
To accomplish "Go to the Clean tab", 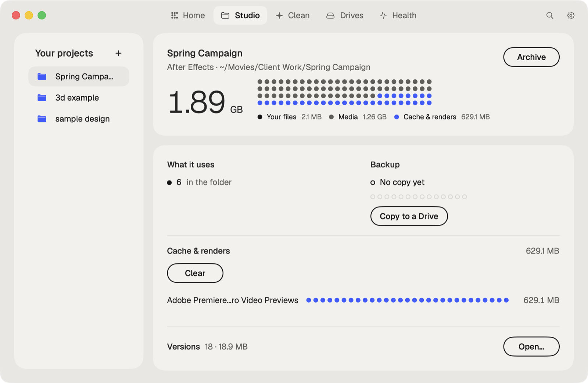I will 293,15.
